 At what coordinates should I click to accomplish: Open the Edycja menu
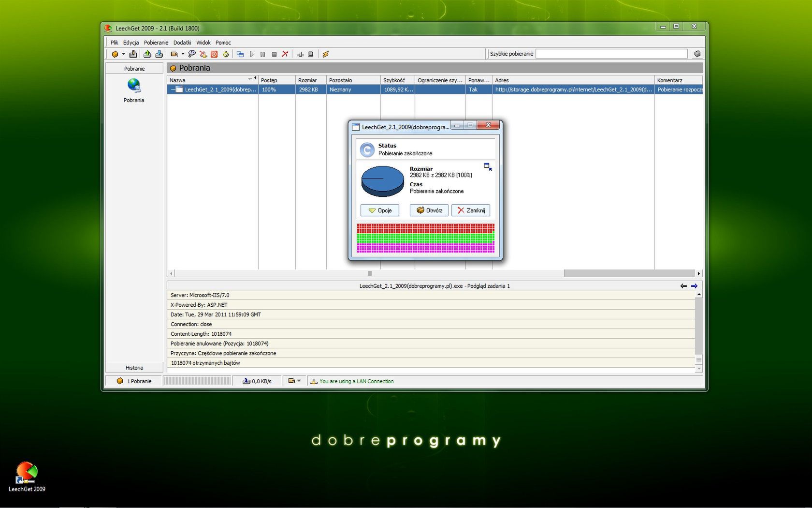131,43
